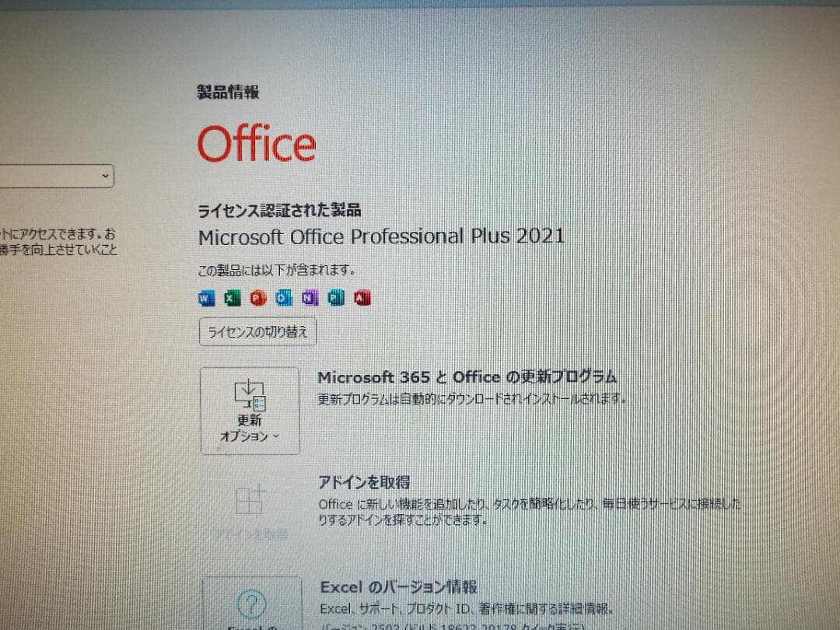Image resolution: width=840 pixels, height=630 pixels.
Task: Select the OneNote icon
Action: (x=310, y=297)
